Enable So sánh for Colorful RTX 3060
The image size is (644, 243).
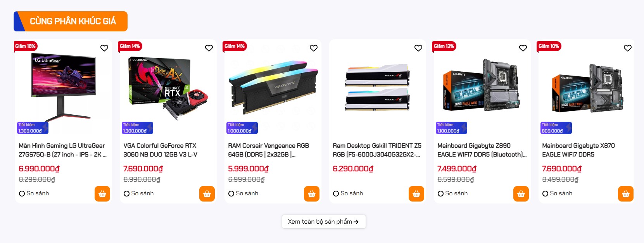[x=139, y=193]
